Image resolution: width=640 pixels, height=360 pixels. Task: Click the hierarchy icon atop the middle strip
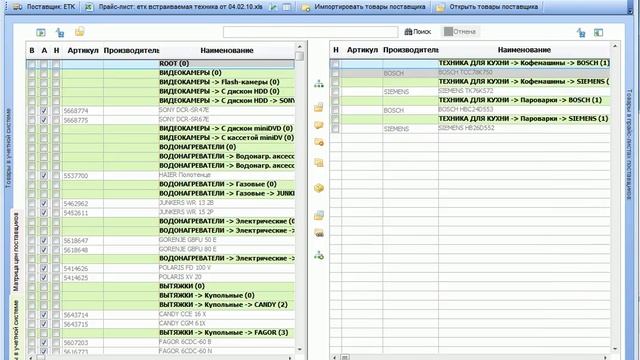319,84
